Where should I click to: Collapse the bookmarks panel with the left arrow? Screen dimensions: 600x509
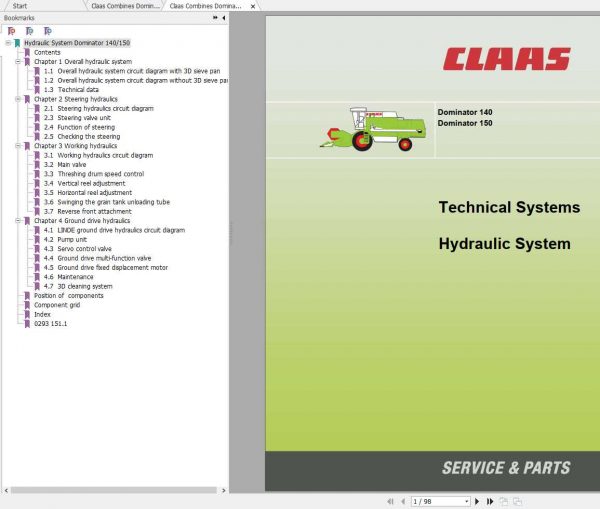[223, 18]
